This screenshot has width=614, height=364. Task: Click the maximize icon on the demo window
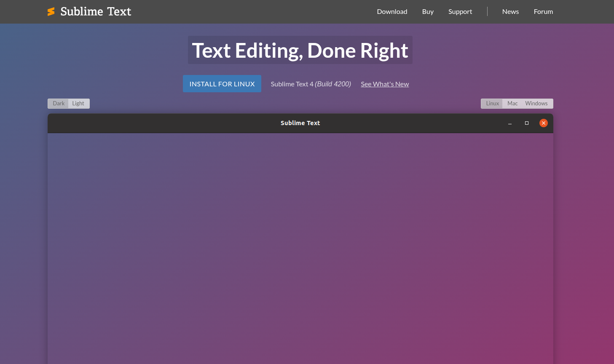click(526, 123)
